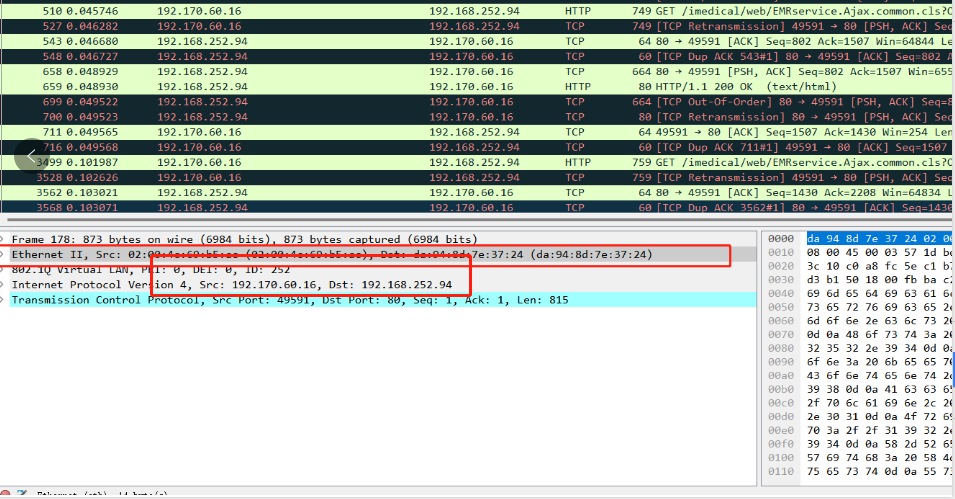Select packet 700 Retransmission row
The width and height of the screenshot is (955, 499).
click(478, 117)
